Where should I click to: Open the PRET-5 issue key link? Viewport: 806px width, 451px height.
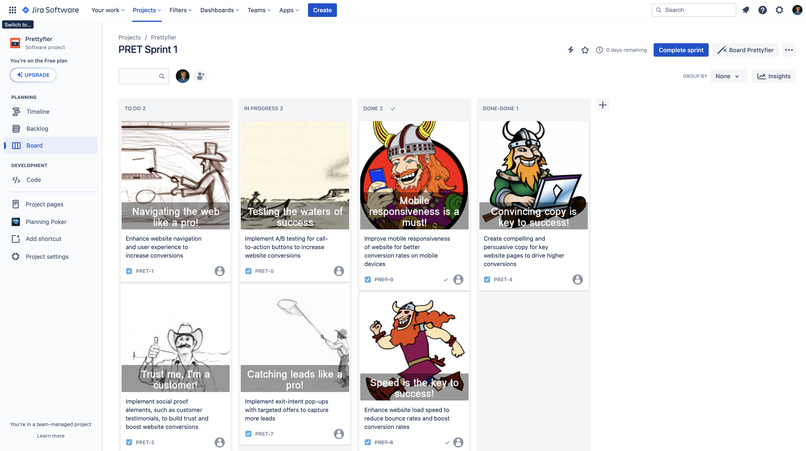click(264, 271)
